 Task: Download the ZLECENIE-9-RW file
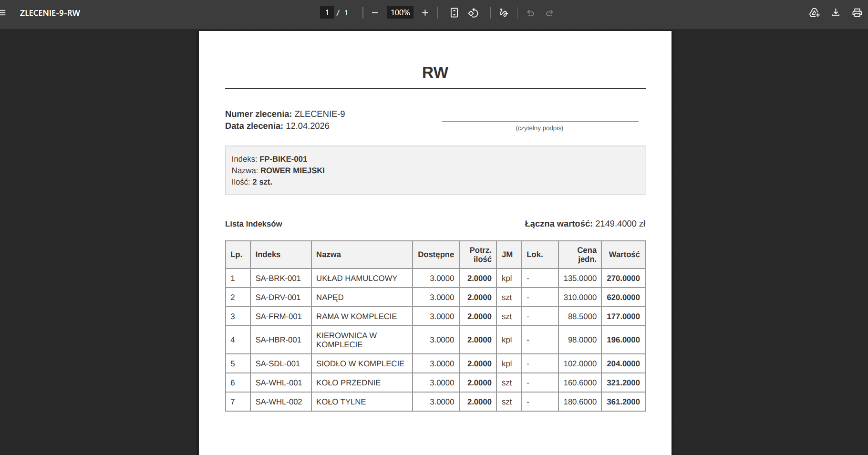pyautogui.click(x=836, y=13)
